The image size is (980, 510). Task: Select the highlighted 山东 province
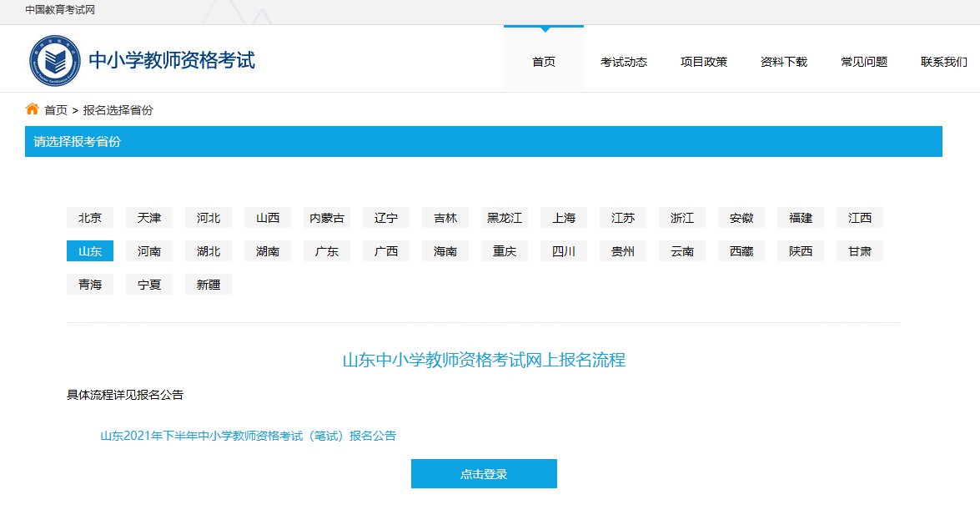[90, 251]
